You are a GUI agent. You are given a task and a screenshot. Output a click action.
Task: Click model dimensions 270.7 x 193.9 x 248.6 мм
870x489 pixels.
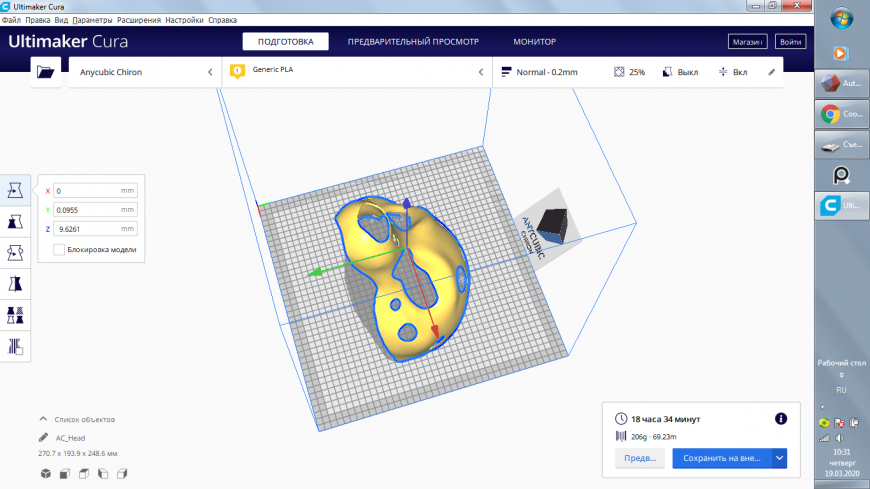tap(78, 453)
